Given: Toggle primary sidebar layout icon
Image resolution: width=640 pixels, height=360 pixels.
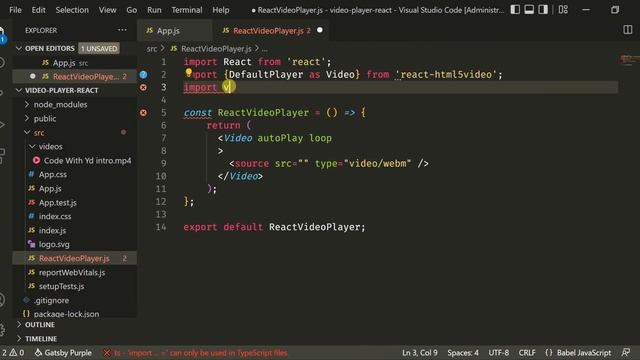Looking at the screenshot, I should click(515, 9).
